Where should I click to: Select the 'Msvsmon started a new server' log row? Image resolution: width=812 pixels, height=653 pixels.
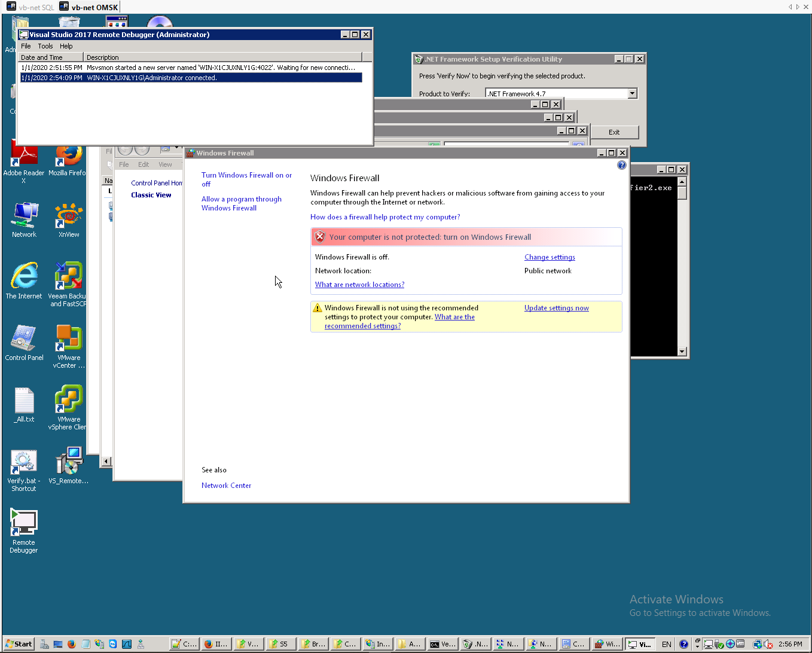(x=191, y=68)
